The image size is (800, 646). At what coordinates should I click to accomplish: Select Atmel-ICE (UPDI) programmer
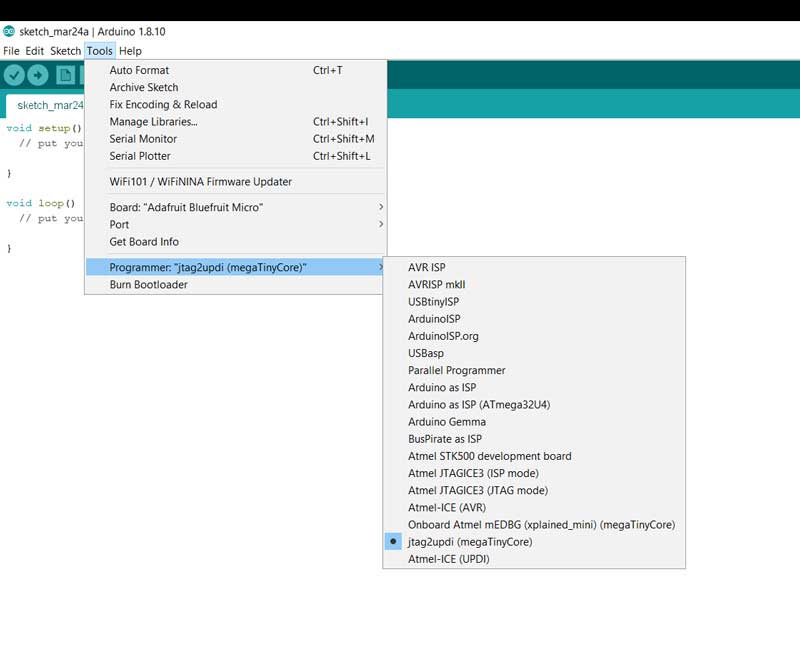534,559
